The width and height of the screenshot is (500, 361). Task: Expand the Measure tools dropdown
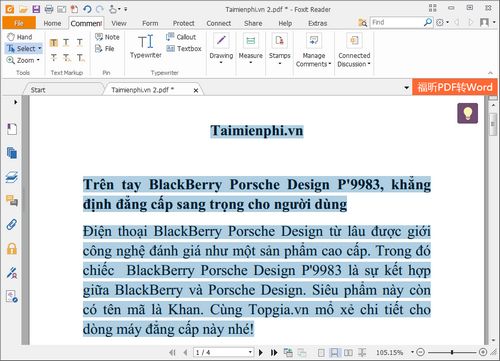251,63
